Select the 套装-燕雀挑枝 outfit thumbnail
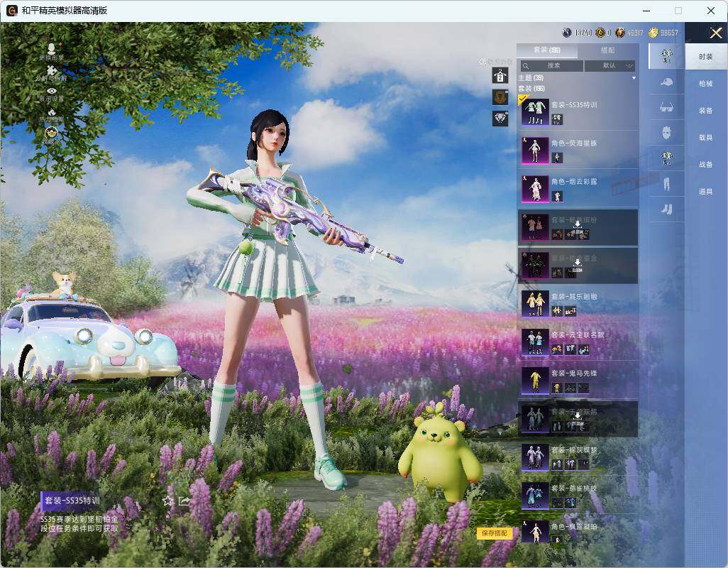728x568 pixels. pyautogui.click(x=535, y=496)
